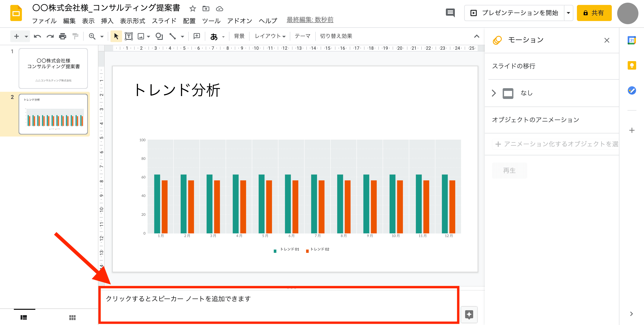This screenshot has width=644, height=325.
Task: Open the ツール menu
Action: click(x=211, y=21)
